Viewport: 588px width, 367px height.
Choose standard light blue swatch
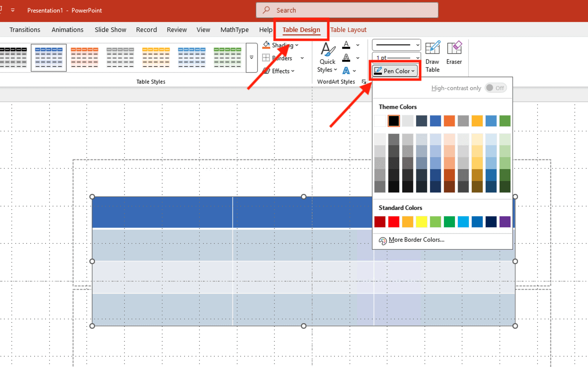(463, 222)
